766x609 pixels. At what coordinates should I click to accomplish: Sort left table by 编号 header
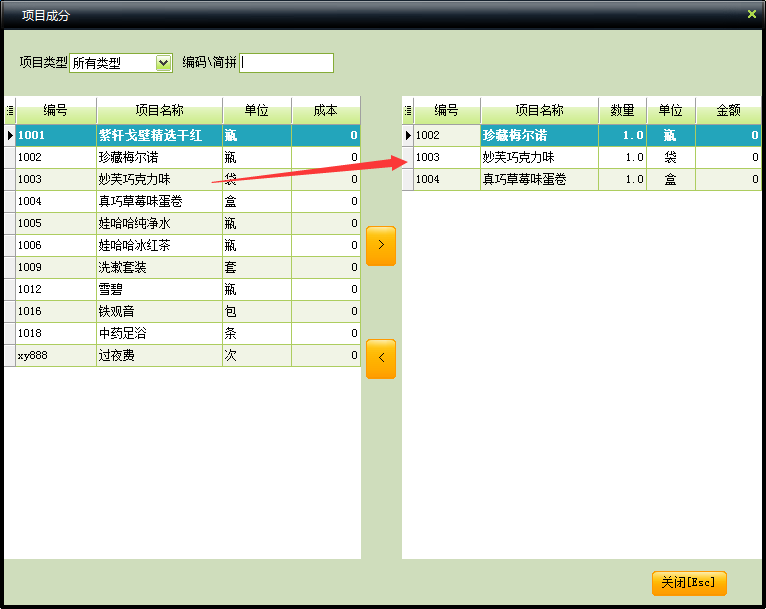56,110
